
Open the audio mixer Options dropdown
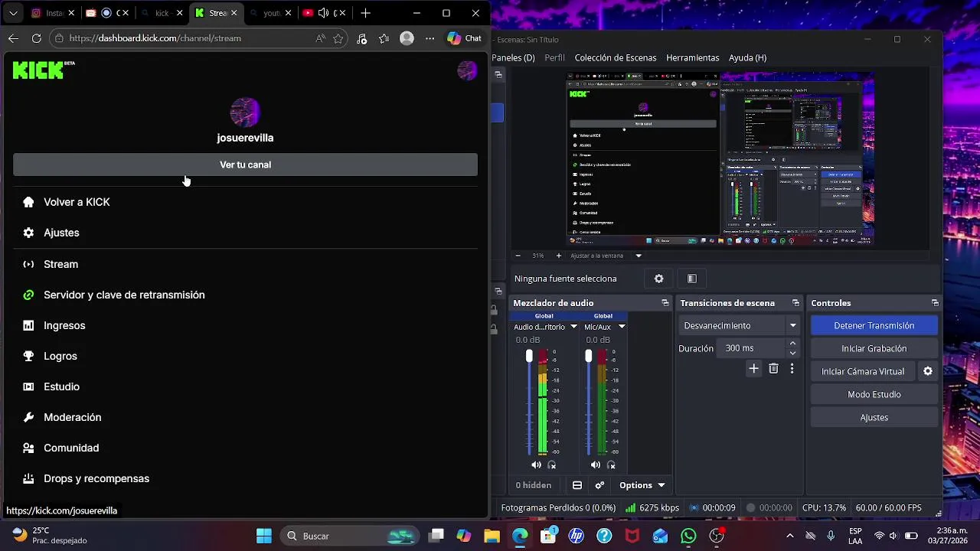642,485
